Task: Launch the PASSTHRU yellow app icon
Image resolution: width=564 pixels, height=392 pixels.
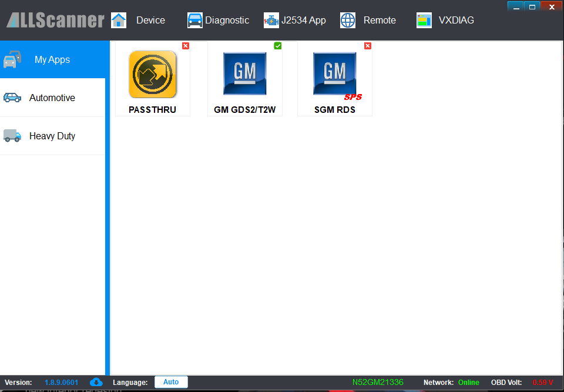Action: [153, 74]
